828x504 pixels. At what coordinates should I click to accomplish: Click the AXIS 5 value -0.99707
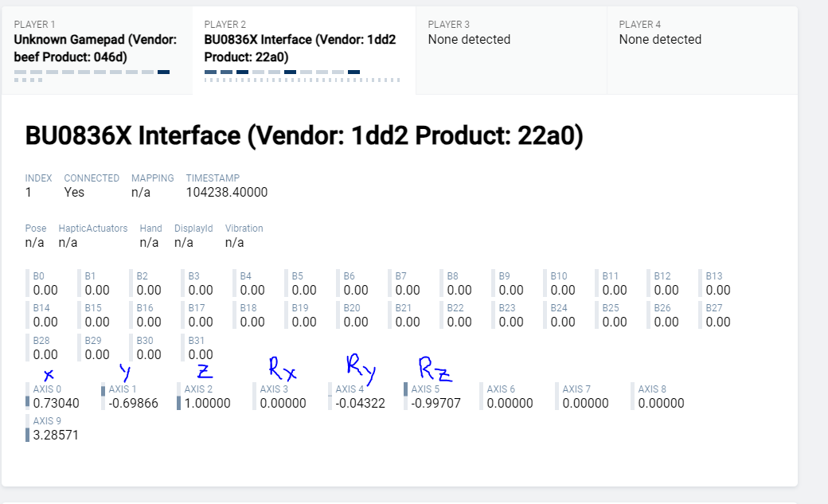tap(435, 403)
